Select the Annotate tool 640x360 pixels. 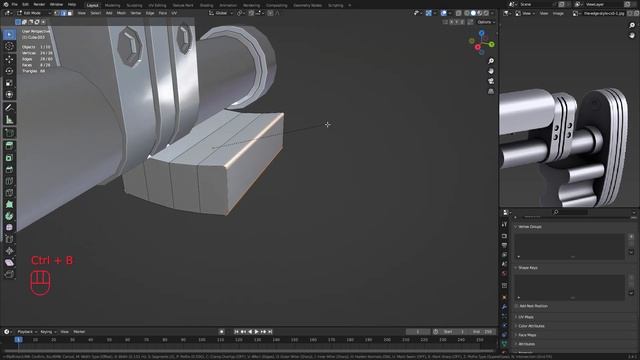(9, 108)
